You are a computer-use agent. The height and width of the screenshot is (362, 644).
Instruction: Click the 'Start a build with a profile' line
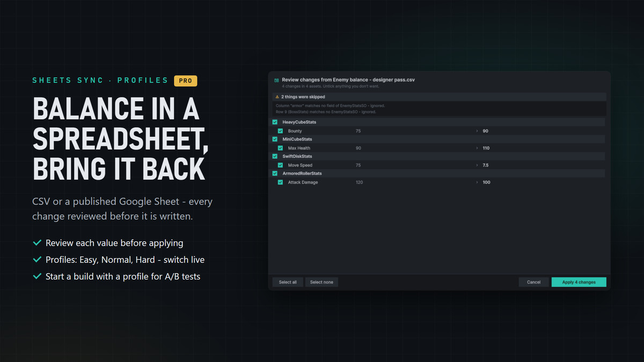coord(123,277)
